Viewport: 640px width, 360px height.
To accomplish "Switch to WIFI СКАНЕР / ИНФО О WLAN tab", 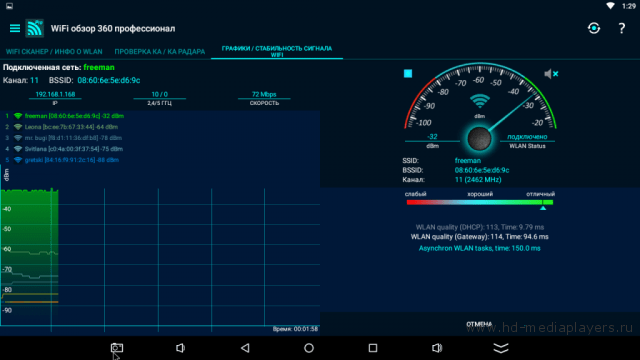I will coord(54,52).
